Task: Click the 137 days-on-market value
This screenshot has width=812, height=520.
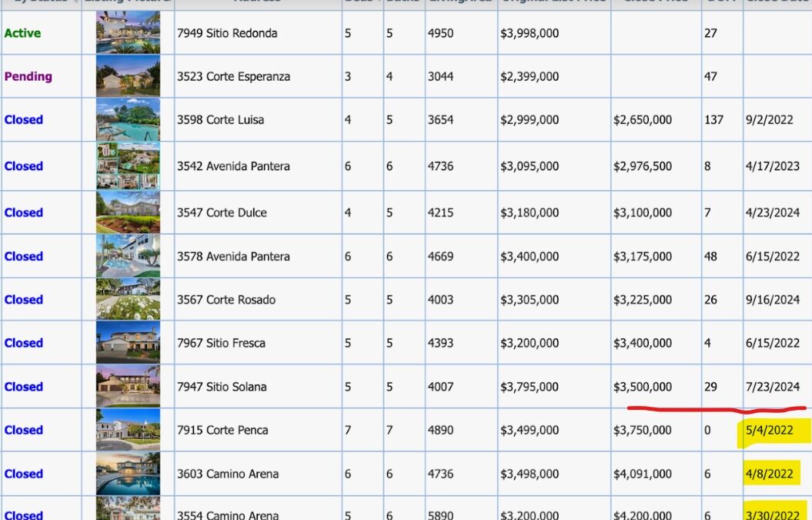Action: (713, 119)
